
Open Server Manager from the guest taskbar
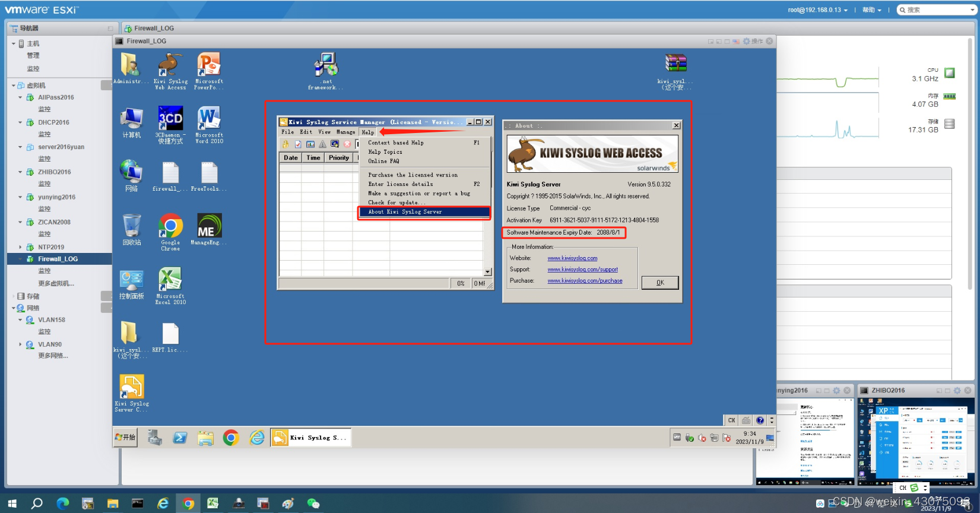[x=155, y=438]
